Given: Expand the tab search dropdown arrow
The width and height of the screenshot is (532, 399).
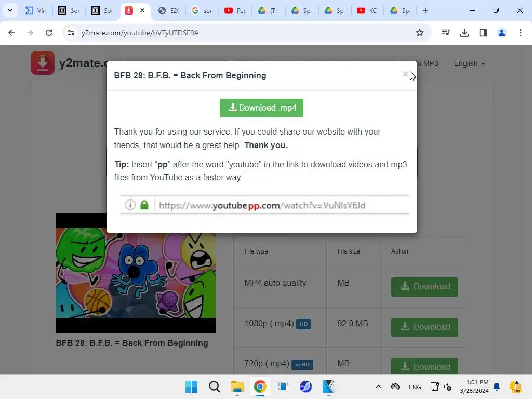Looking at the screenshot, I should point(10,10).
